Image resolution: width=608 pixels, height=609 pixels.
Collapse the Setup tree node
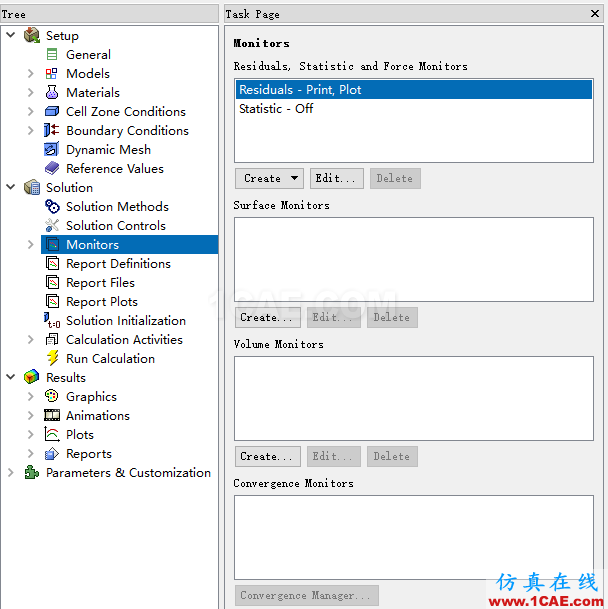pos(11,35)
